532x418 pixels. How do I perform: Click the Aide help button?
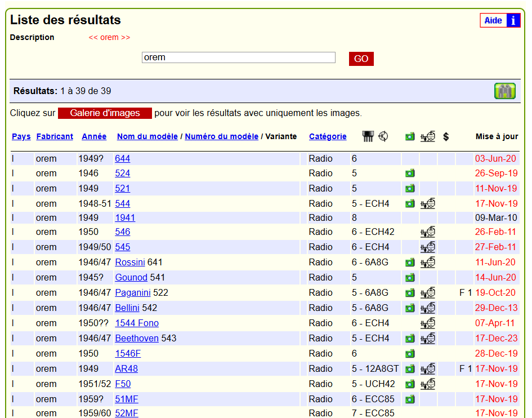coord(500,20)
